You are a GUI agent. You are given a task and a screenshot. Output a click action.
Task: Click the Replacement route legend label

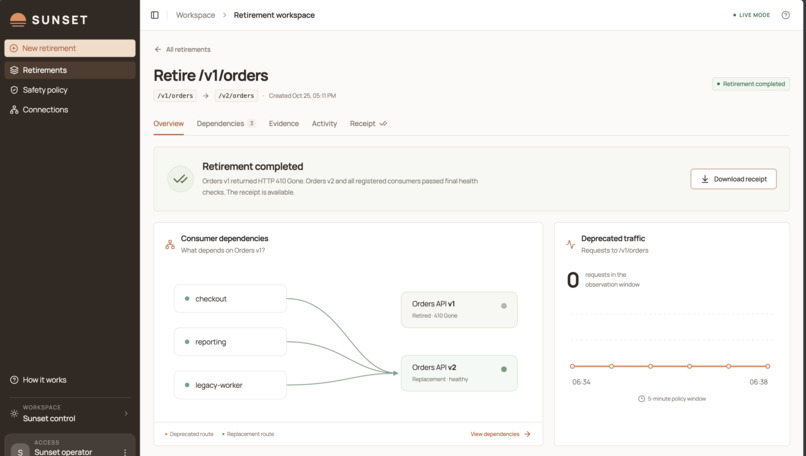click(x=250, y=434)
